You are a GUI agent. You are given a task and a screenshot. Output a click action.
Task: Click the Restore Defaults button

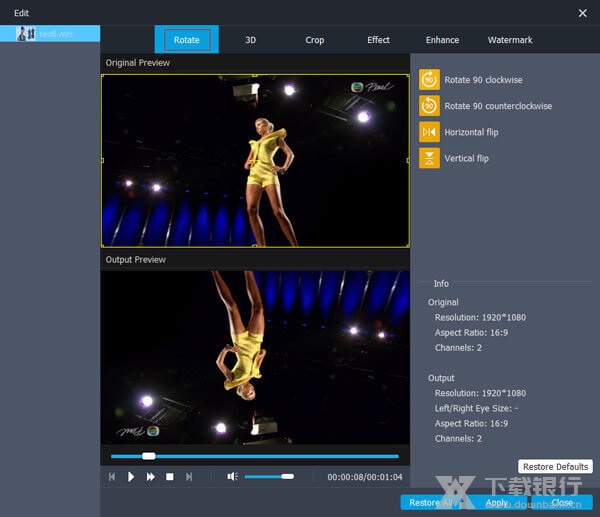555,467
